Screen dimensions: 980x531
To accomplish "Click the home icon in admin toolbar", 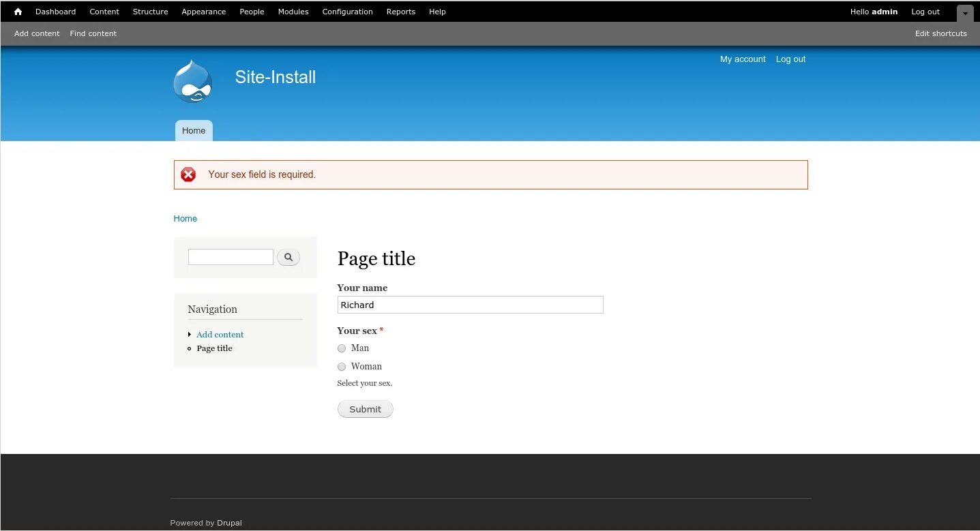I will (x=18, y=12).
